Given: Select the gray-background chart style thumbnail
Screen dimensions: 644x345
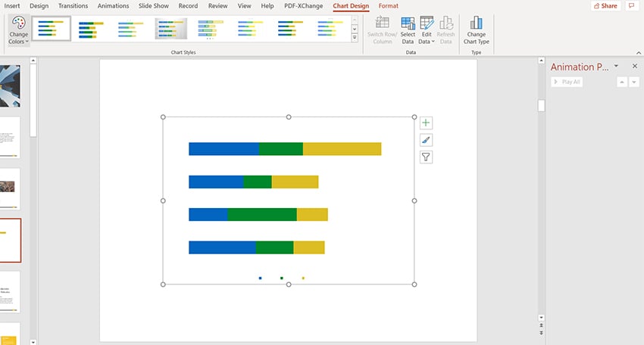Looking at the screenshot, I should click(170, 29).
